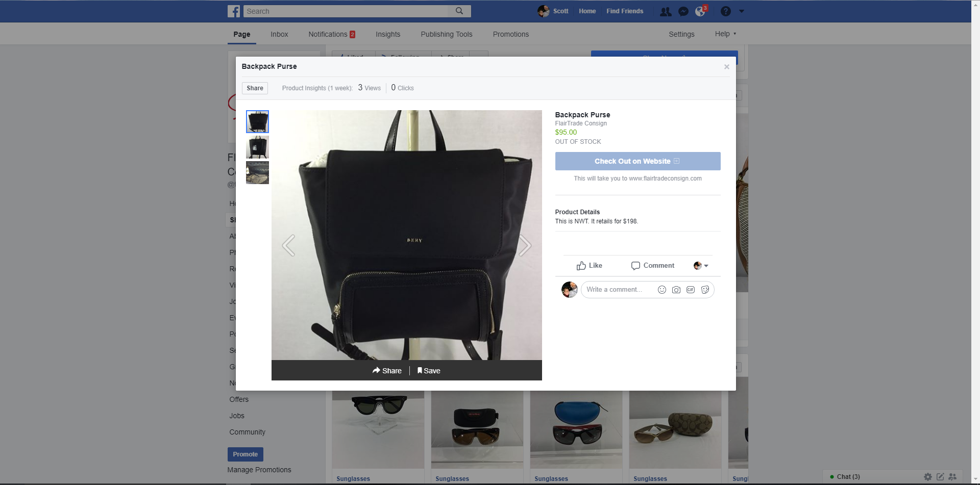Click the $95.00 price text

(x=566, y=132)
